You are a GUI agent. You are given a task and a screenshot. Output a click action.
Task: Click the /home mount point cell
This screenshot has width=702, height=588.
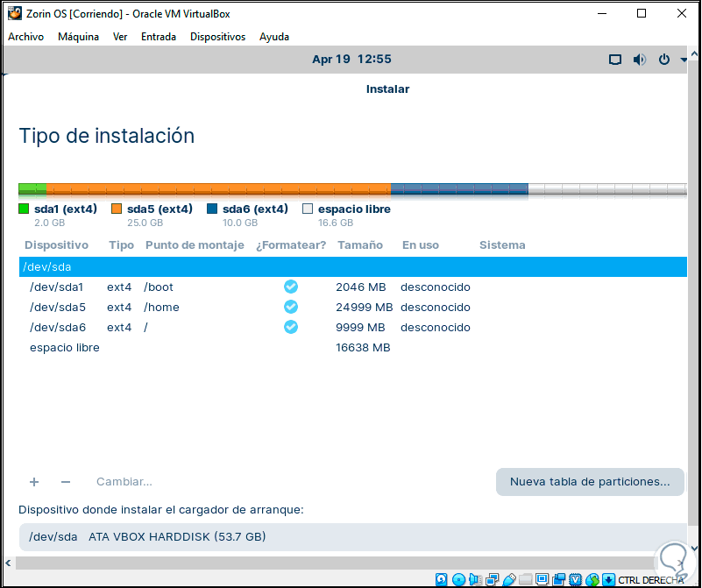point(161,307)
